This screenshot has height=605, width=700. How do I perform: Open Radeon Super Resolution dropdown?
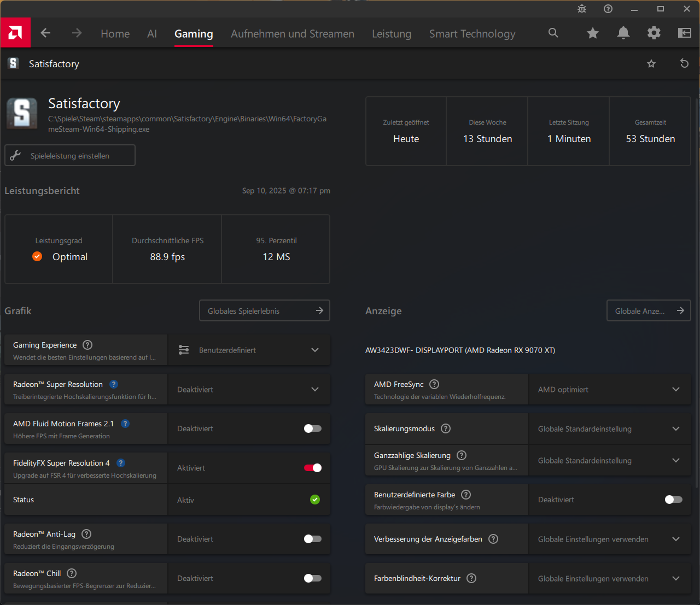pos(249,389)
